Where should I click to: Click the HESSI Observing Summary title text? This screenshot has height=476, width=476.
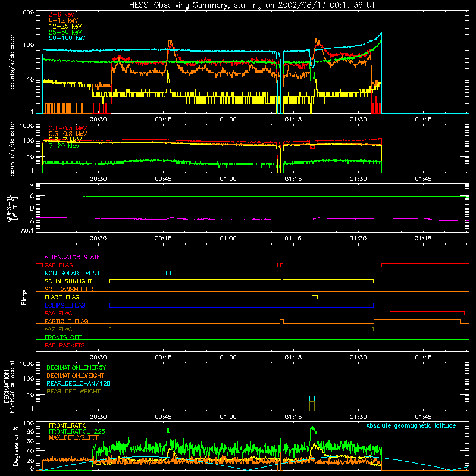tap(252, 5)
